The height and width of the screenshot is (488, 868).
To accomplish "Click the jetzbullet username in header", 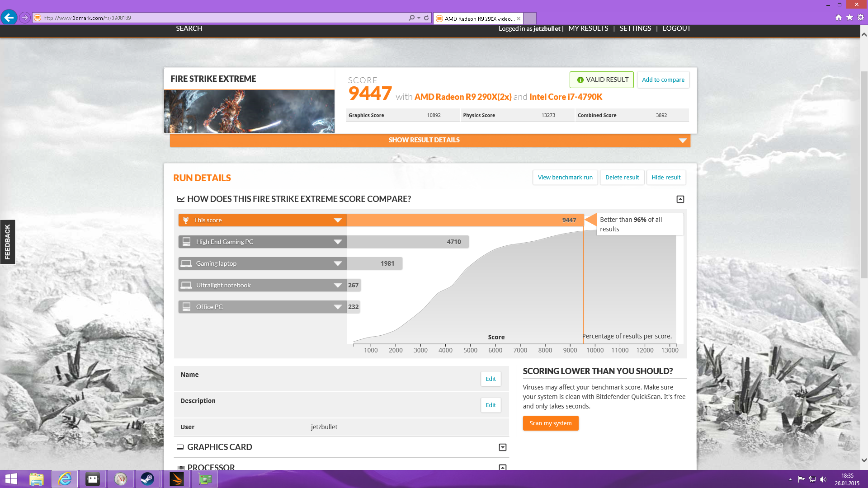I will click(547, 28).
